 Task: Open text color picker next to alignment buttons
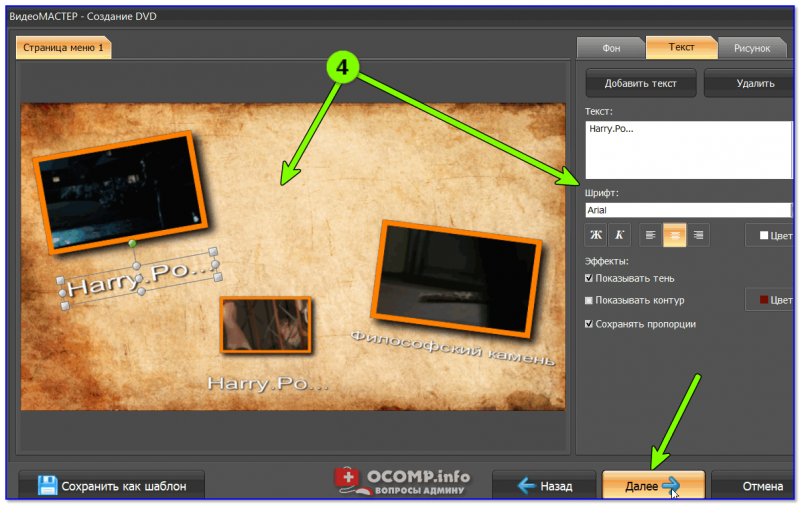point(769,235)
